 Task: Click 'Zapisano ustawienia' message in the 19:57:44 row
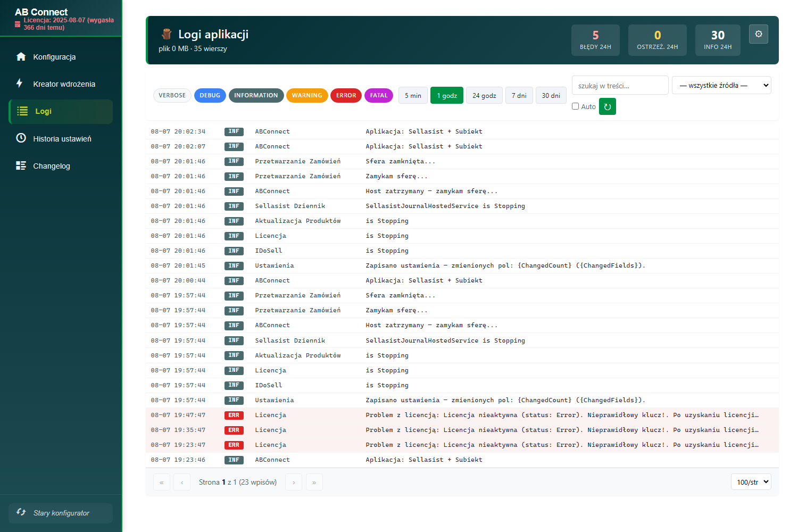coord(505,400)
